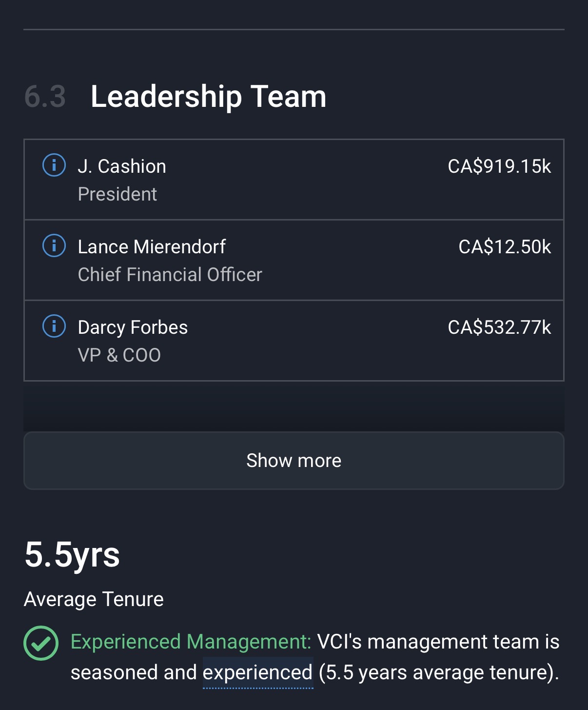Click the 6.3 section number
The height and width of the screenshot is (710, 588).
45,97
